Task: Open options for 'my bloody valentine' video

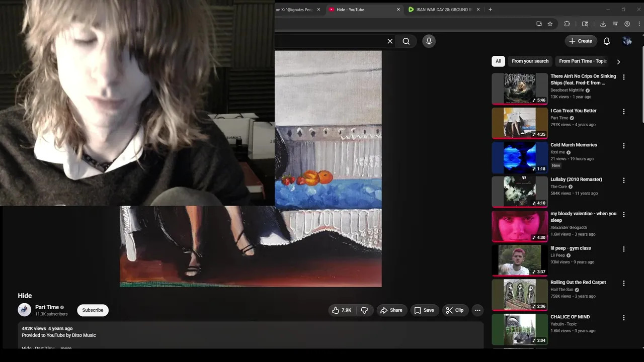Action: [x=624, y=215]
